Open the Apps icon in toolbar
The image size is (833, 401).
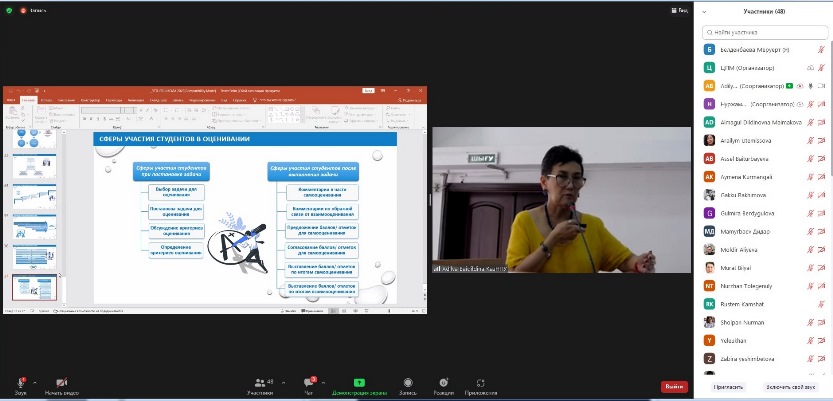[x=481, y=382]
